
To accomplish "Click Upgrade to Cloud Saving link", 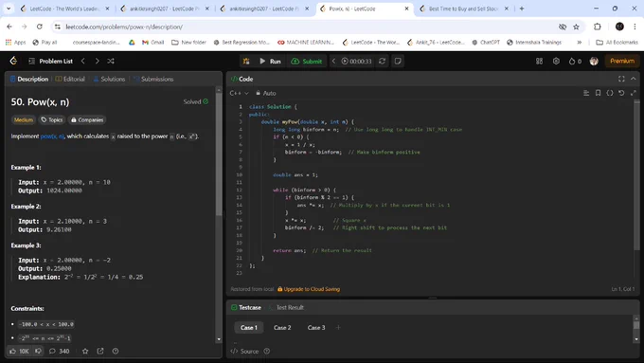I will coord(309,289).
